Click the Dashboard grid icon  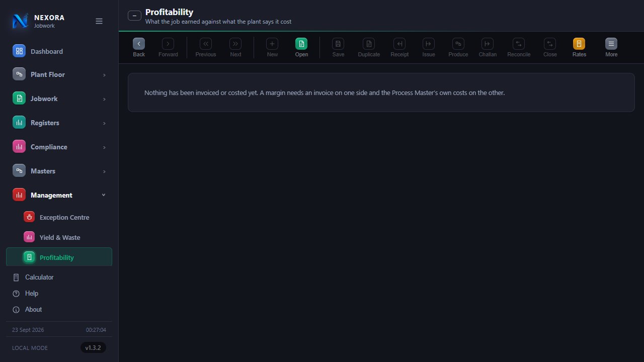point(19,51)
